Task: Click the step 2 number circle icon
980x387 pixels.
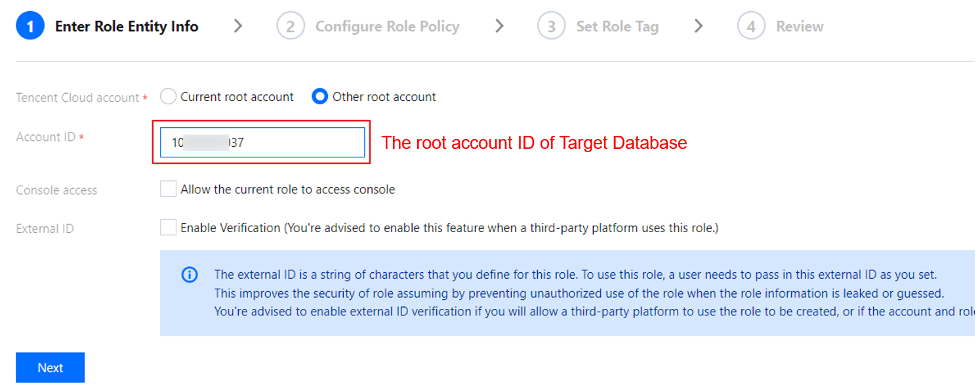Action: [291, 27]
